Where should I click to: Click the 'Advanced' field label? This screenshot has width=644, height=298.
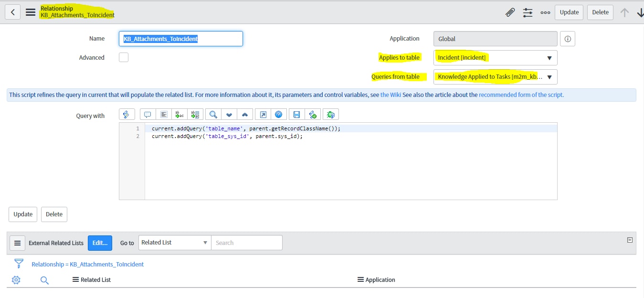tap(92, 58)
